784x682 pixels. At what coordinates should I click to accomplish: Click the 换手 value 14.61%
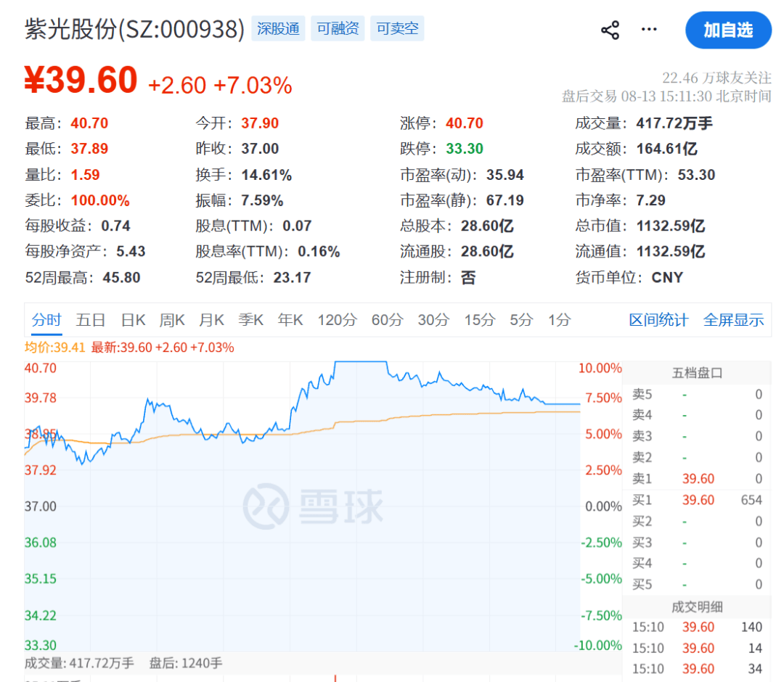[x=266, y=175]
